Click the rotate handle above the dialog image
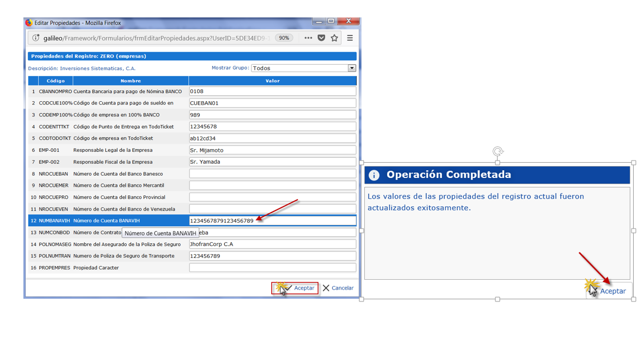 click(498, 151)
